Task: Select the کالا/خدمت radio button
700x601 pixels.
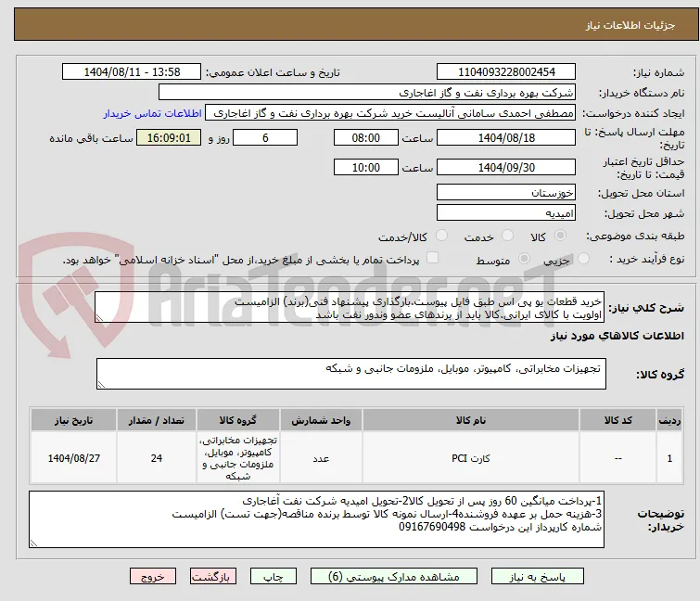Action: click(441, 236)
